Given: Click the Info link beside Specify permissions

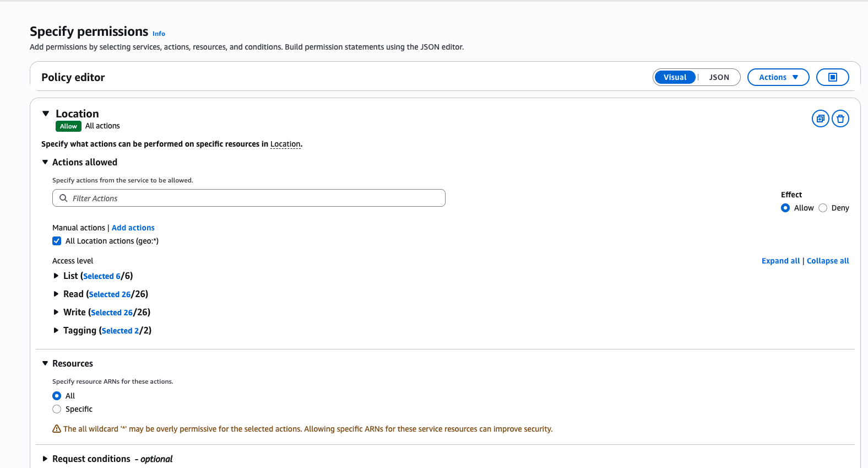Looking at the screenshot, I should 159,34.
